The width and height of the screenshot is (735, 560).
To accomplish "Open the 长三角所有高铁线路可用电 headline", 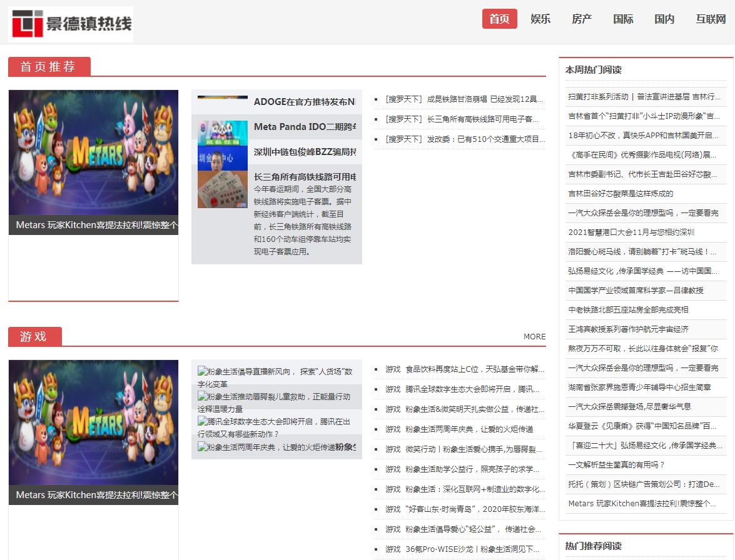I will point(305,177).
